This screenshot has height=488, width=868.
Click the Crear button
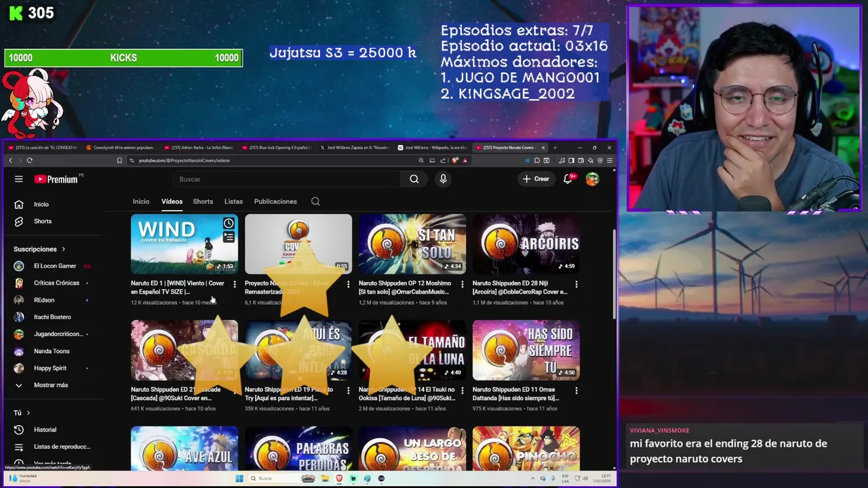tap(536, 179)
